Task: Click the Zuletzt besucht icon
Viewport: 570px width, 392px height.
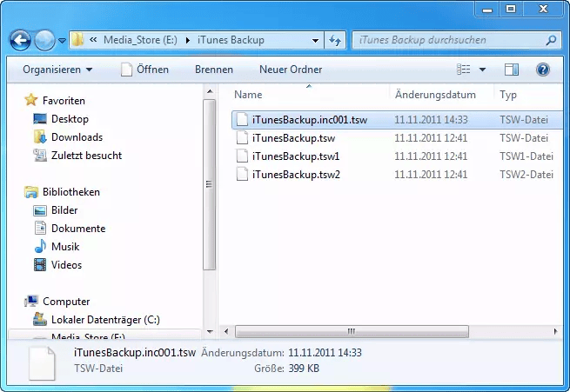Action: point(40,156)
